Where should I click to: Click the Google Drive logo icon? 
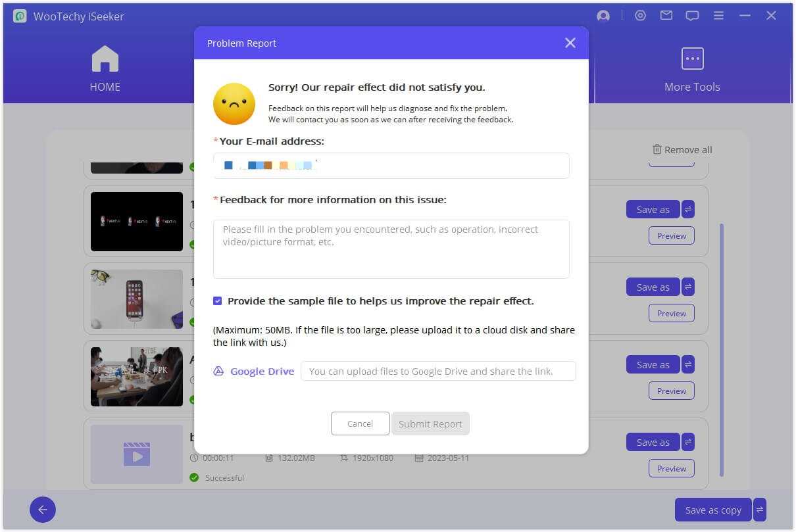pos(218,371)
